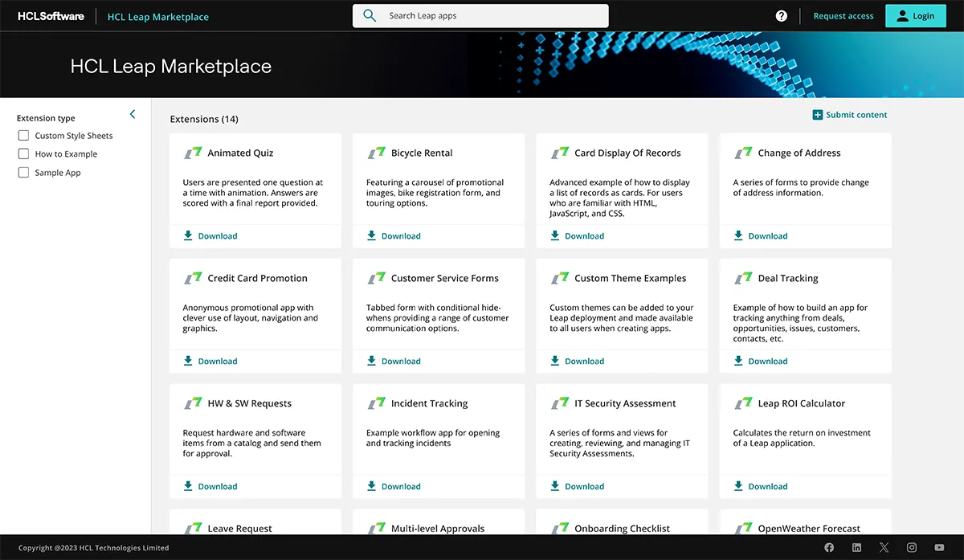Check the How to Example filter
This screenshot has height=560, width=964.
tap(22, 153)
